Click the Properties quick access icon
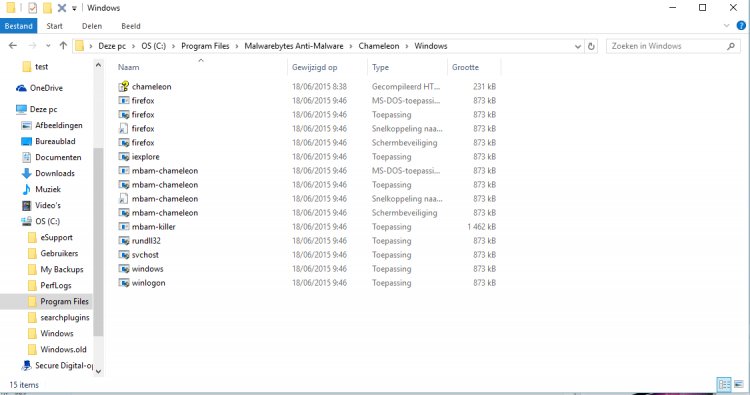This screenshot has height=395, width=750. pyautogui.click(x=32, y=8)
